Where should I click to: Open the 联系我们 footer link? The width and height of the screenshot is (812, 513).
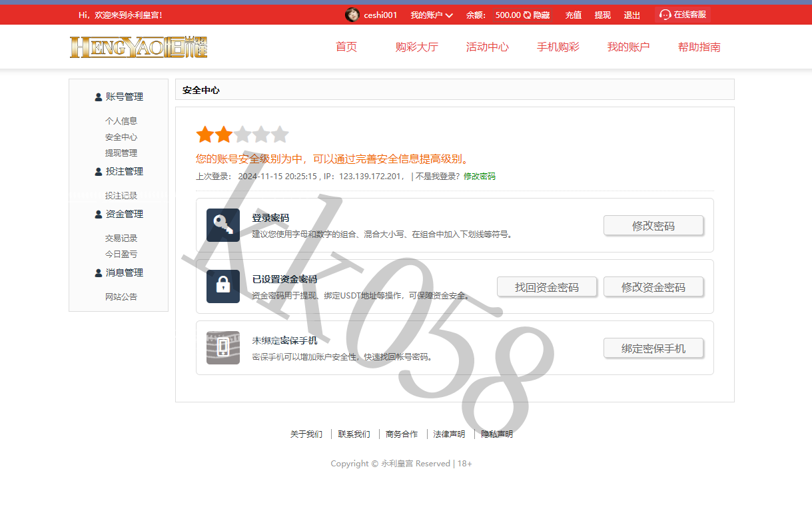354,434
